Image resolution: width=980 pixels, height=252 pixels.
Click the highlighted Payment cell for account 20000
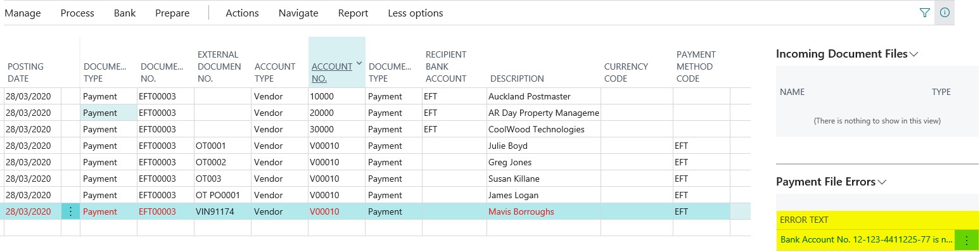(108, 113)
